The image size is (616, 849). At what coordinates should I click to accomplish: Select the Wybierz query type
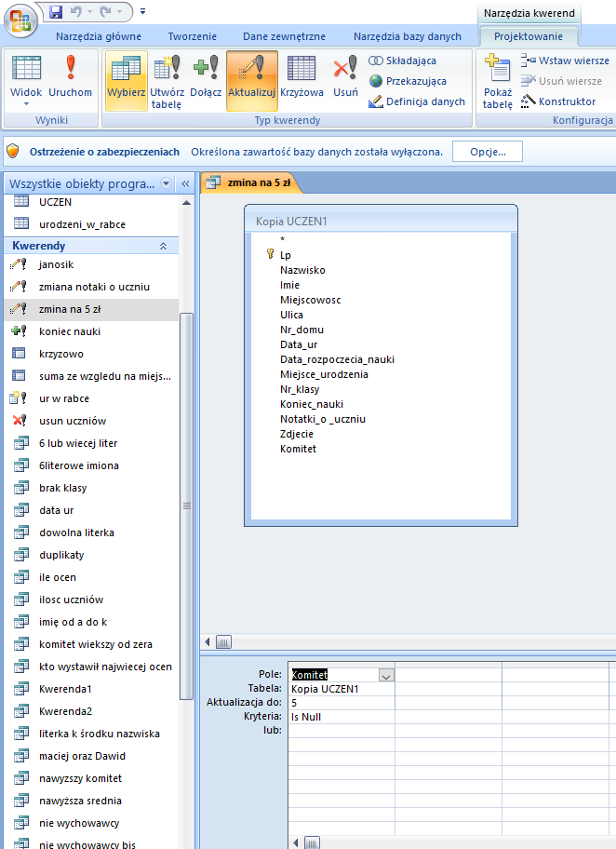coord(126,80)
